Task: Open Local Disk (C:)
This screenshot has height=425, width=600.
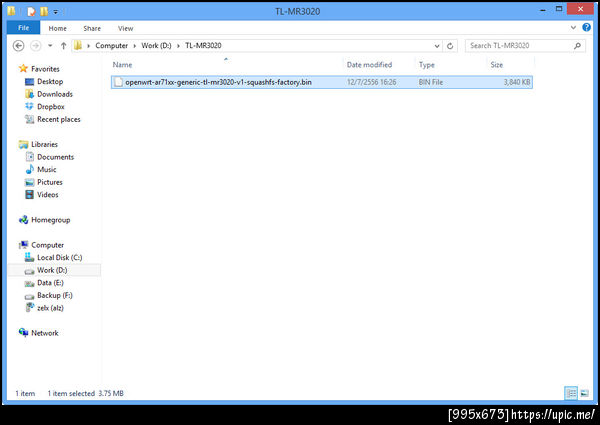Action: 59,257
